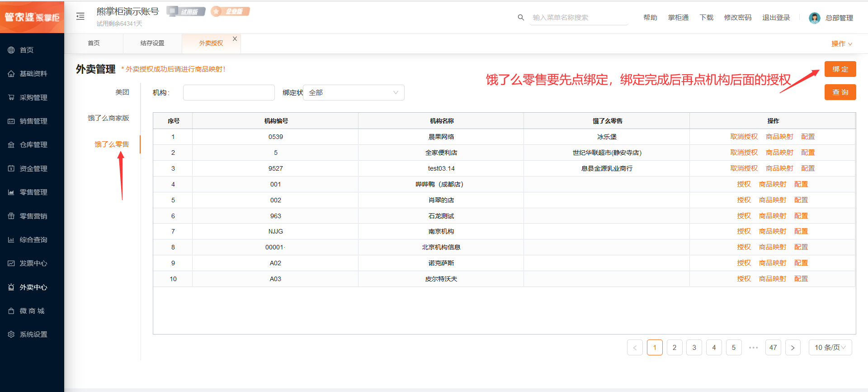Click the 掌柜通 link
This screenshot has height=392, width=868.
(x=678, y=17)
